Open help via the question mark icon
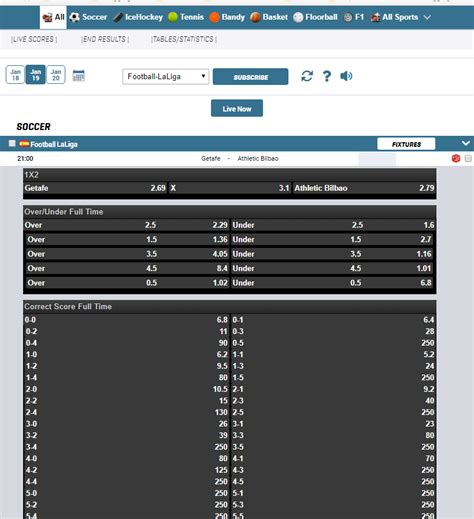The width and height of the screenshot is (474, 519). pos(327,76)
